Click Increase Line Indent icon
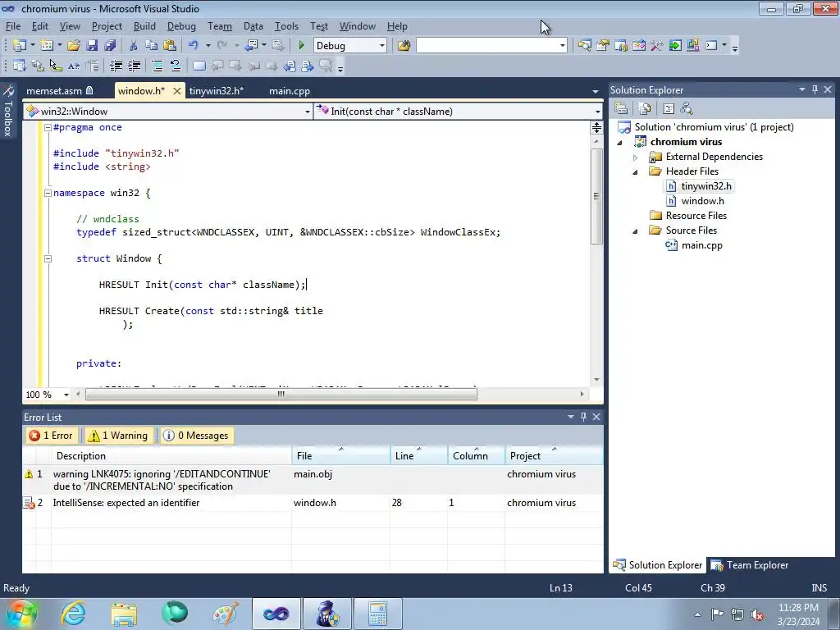The height and width of the screenshot is (630, 840). pos(134,66)
